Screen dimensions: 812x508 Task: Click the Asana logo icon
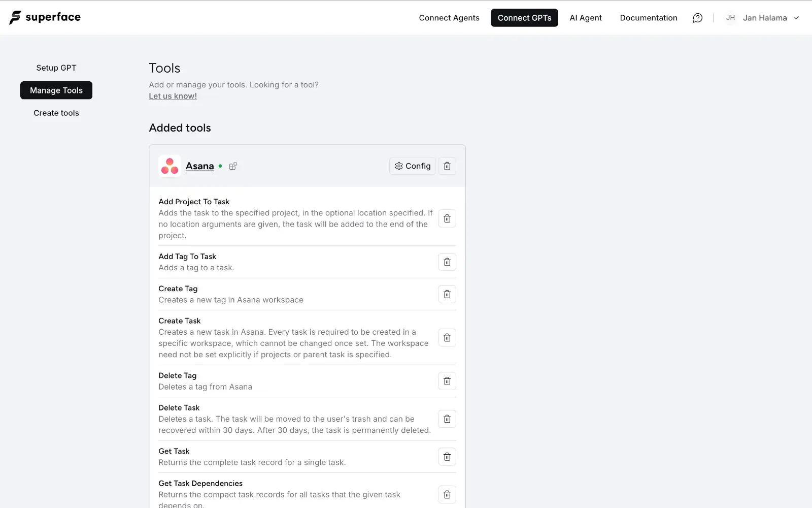point(170,166)
